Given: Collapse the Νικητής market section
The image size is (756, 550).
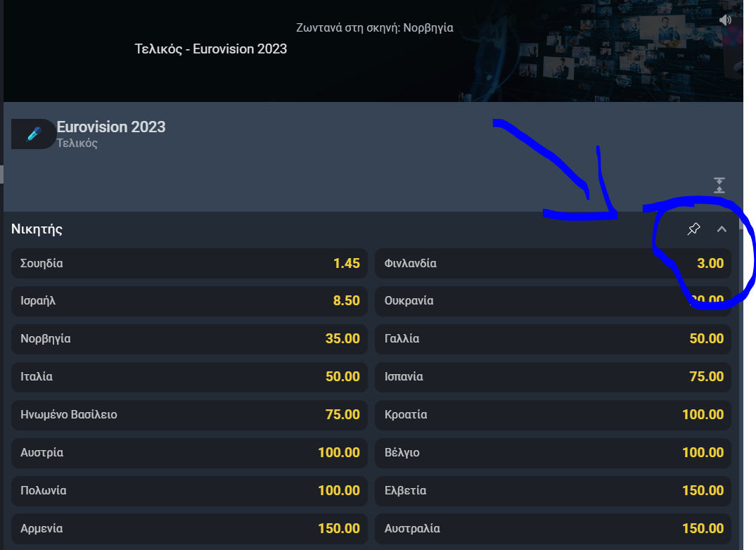Looking at the screenshot, I should tap(722, 229).
